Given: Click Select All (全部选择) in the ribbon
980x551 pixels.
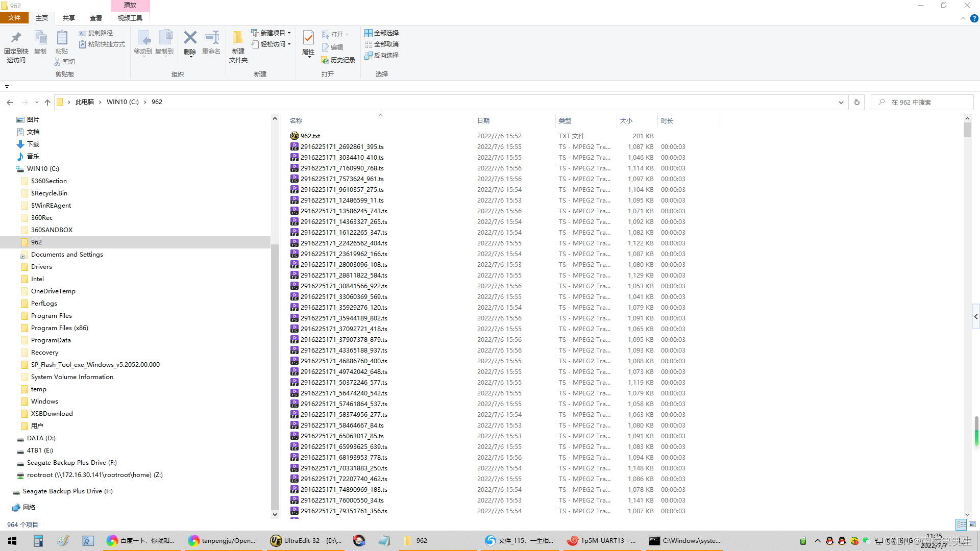Looking at the screenshot, I should pyautogui.click(x=381, y=33).
